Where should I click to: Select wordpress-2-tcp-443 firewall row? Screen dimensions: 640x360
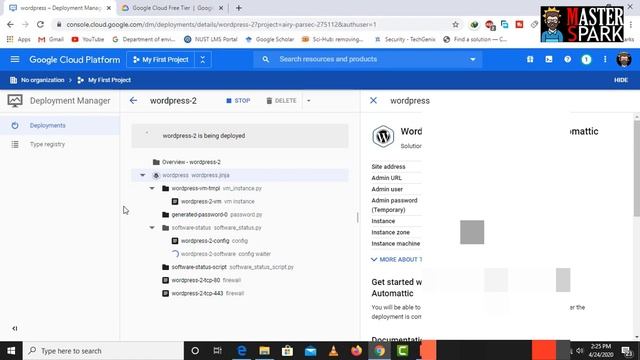point(240,293)
